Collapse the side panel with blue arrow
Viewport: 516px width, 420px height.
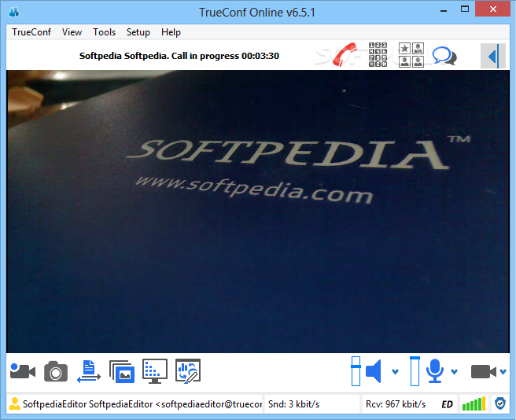point(493,56)
